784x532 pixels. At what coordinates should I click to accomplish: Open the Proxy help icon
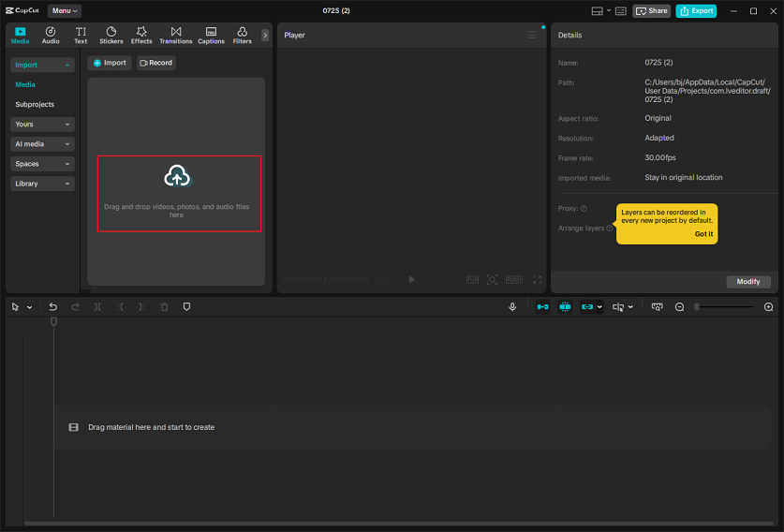(x=584, y=209)
